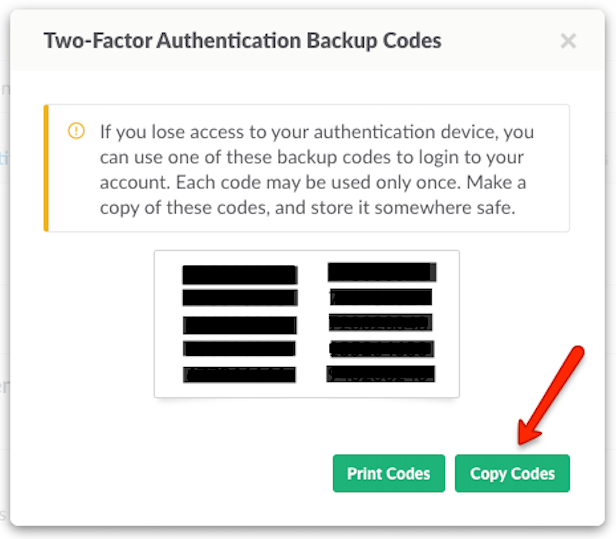Select first backup code in left column
The width and height of the screenshot is (616, 539).
point(240,275)
